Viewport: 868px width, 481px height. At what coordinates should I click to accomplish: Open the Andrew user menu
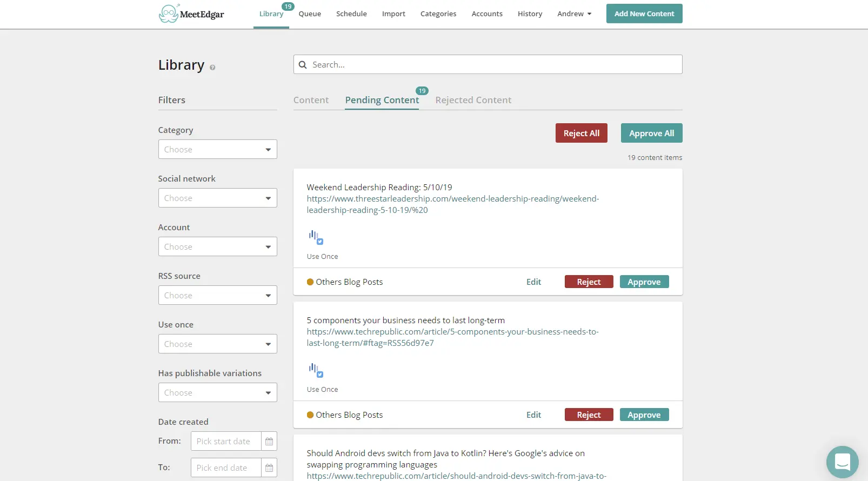pos(574,14)
